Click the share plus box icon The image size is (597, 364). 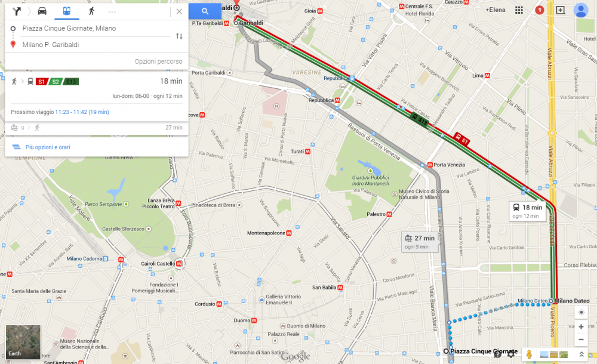(561, 10)
